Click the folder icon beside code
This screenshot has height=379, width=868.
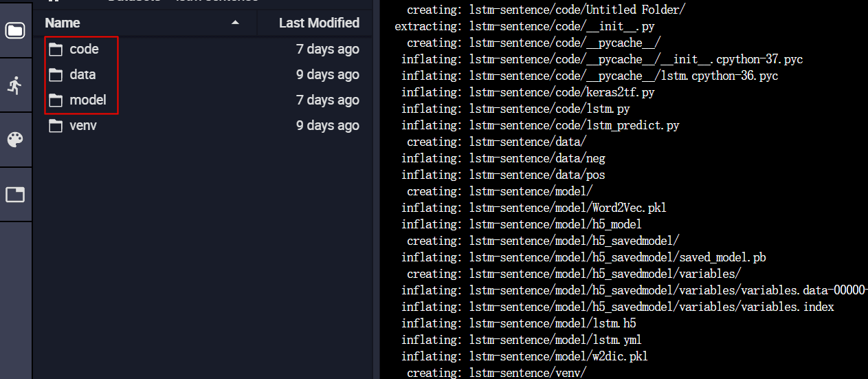pos(56,50)
